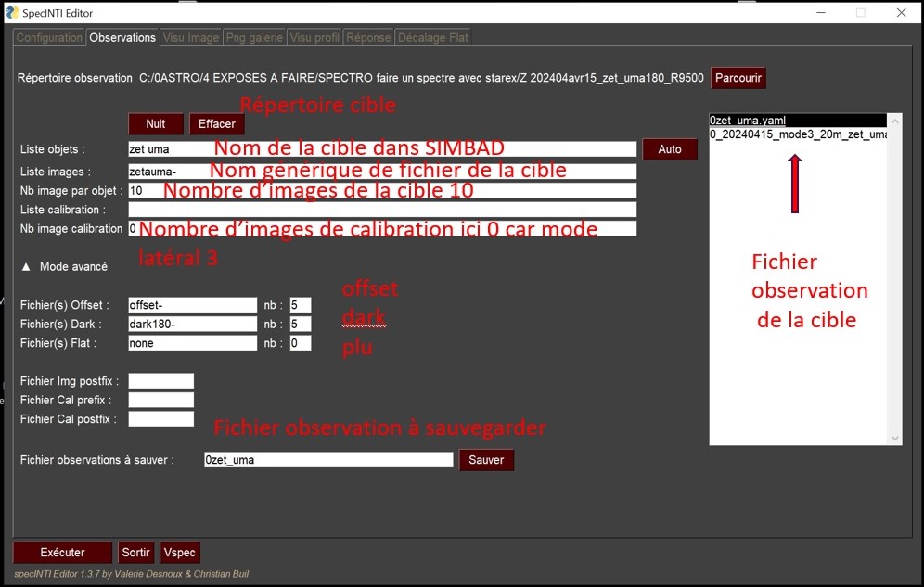Viewport: 924px width, 587px height.
Task: Click the file list scrollbar down arrow
Action: click(895, 438)
